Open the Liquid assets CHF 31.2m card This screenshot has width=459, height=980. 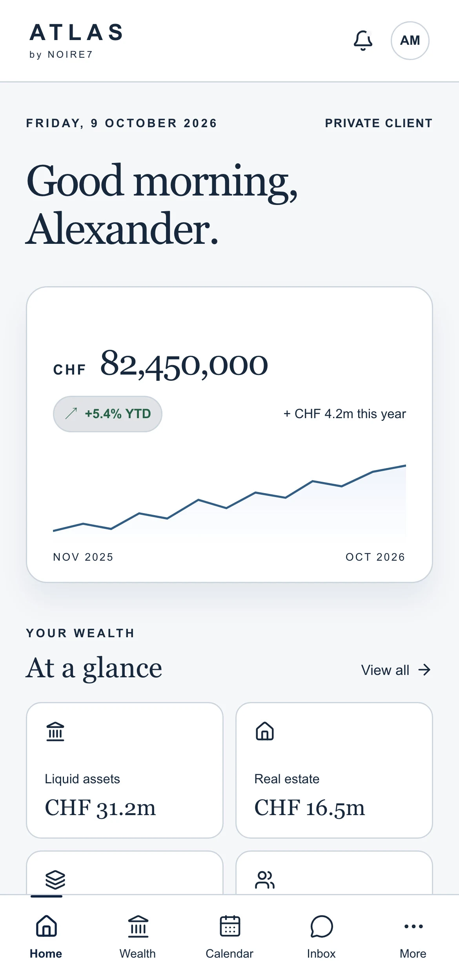[x=125, y=770]
